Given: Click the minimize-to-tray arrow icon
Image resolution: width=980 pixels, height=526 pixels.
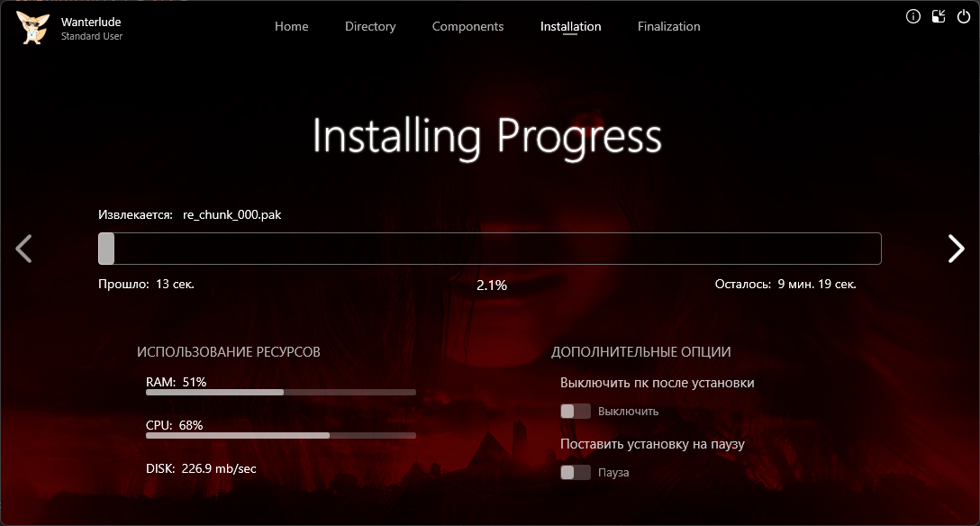Looking at the screenshot, I should click(939, 16).
